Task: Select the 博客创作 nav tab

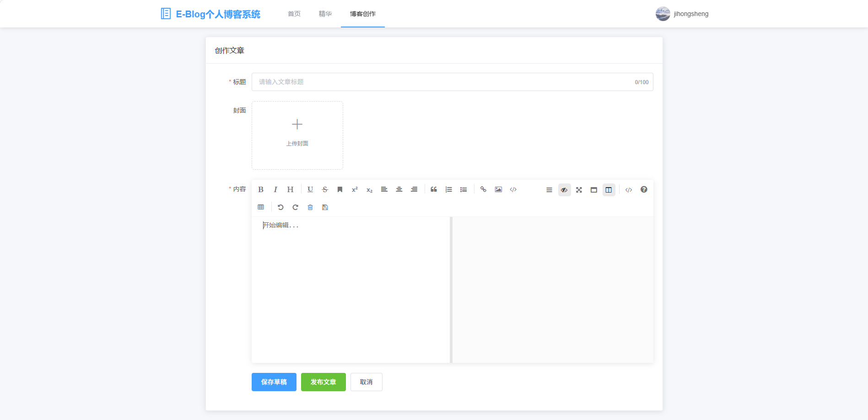Action: (363, 14)
